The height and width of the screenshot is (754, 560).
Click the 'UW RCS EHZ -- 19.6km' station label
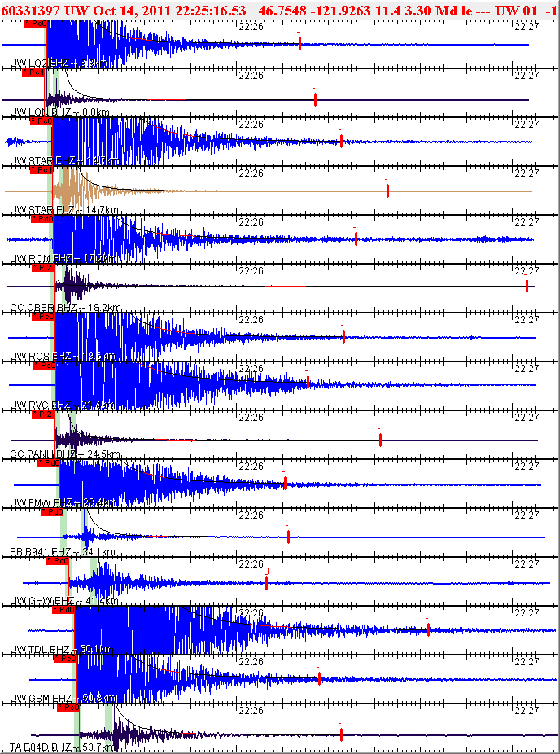pyautogui.click(x=63, y=357)
